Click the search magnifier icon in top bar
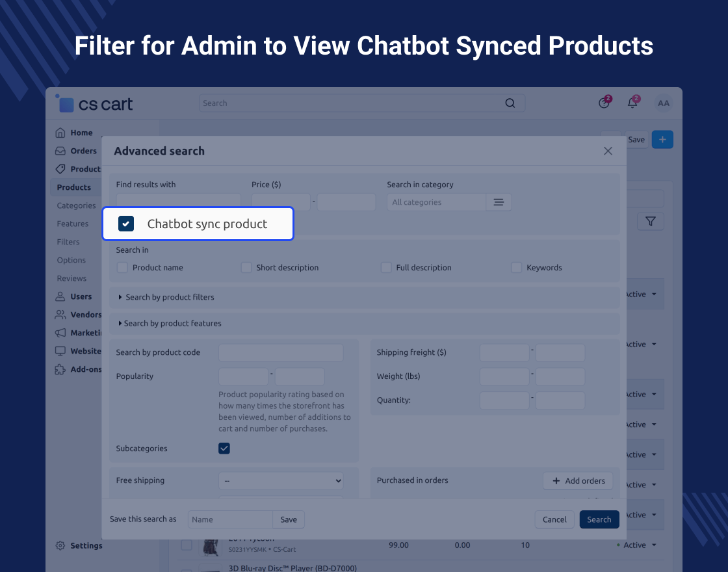 (x=510, y=103)
